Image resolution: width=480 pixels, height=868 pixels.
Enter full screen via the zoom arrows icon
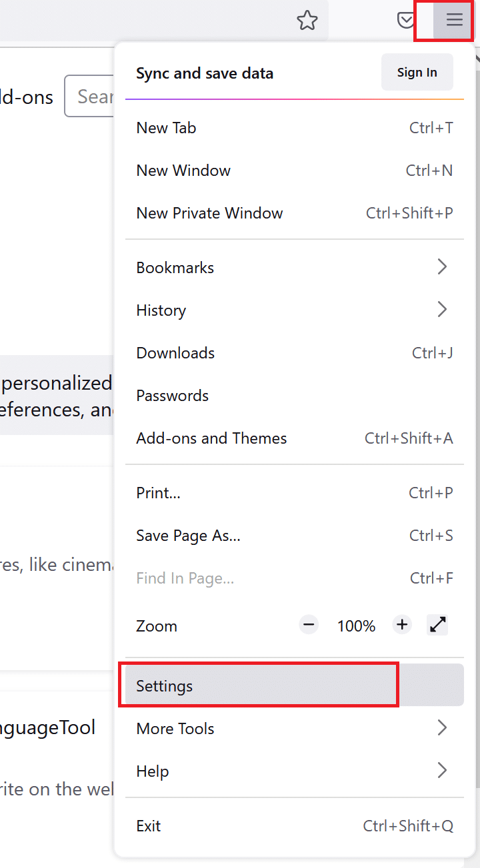(437, 625)
